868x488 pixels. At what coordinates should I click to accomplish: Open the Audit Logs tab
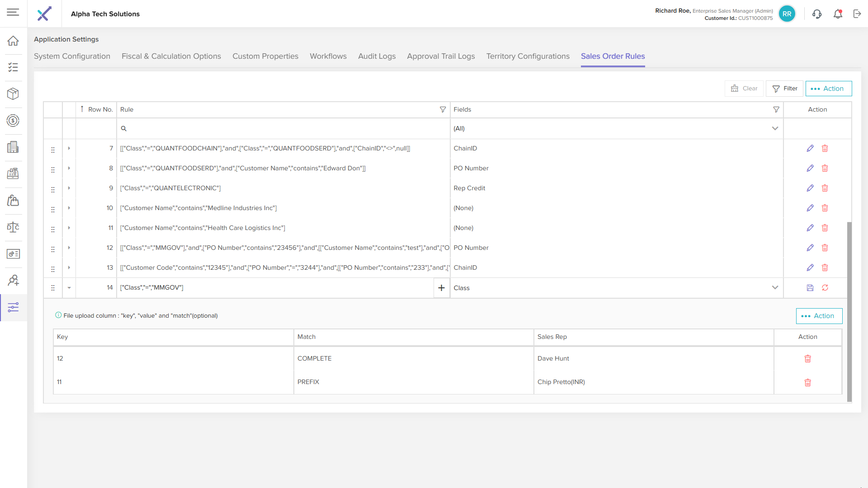coord(377,56)
